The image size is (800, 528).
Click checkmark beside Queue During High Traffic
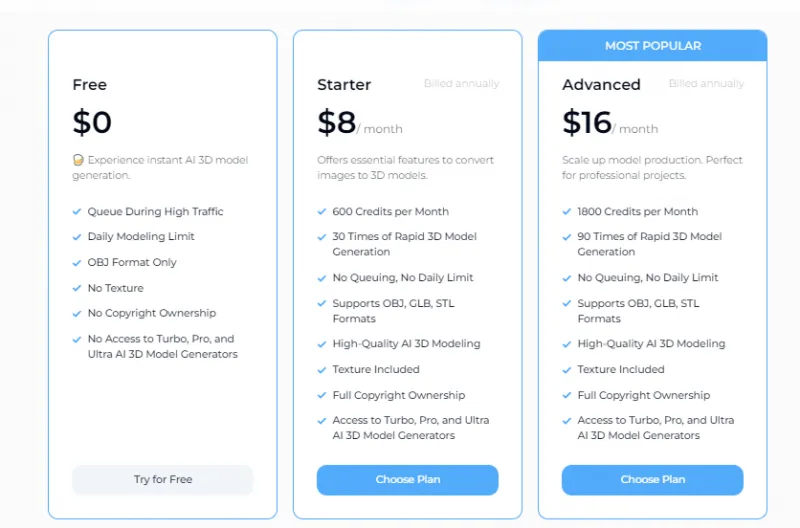77,212
